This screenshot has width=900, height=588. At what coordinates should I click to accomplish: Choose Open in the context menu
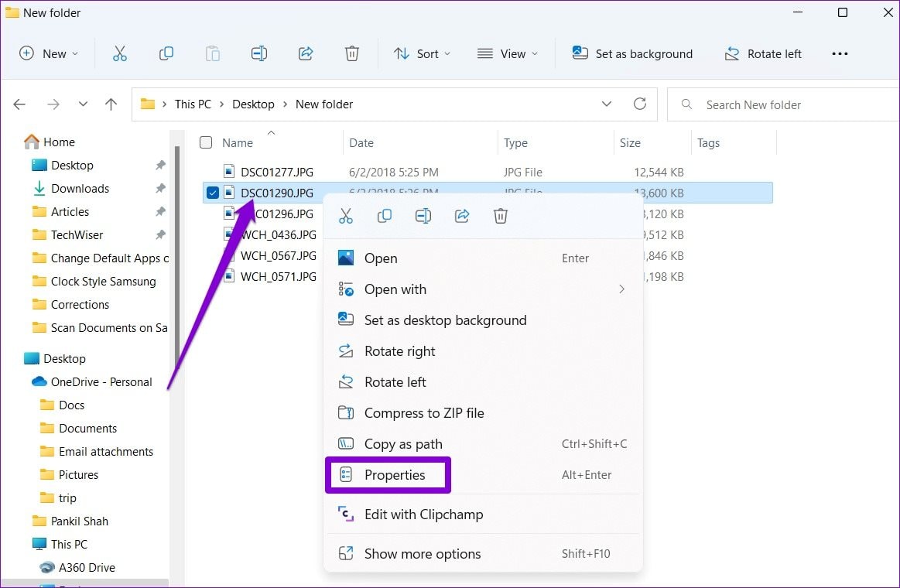click(484, 258)
